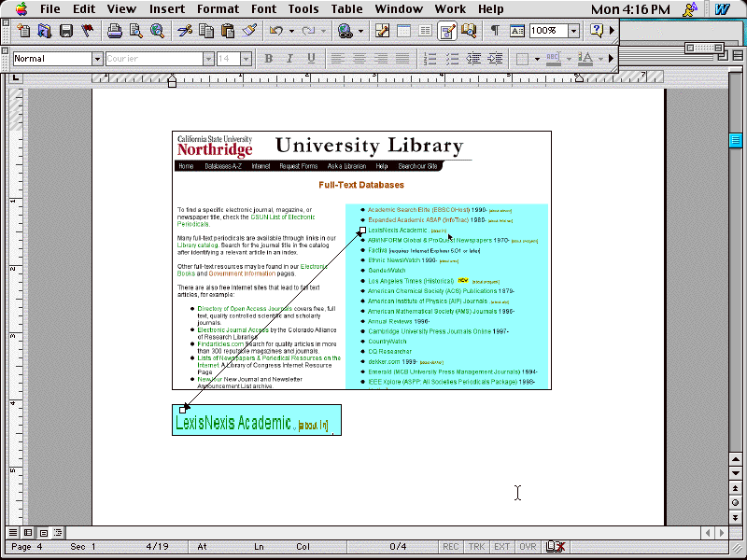Toggle Show/Hide paragraph marks

[496, 31]
